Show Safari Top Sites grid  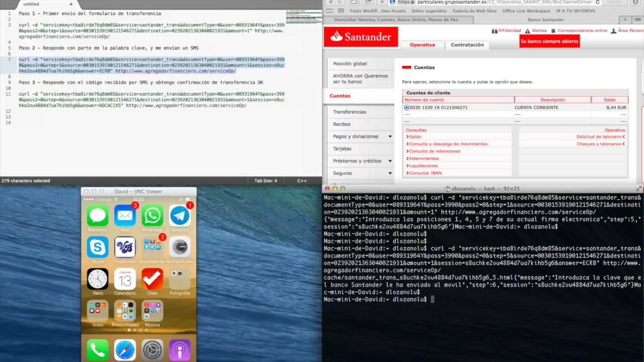click(341, 11)
